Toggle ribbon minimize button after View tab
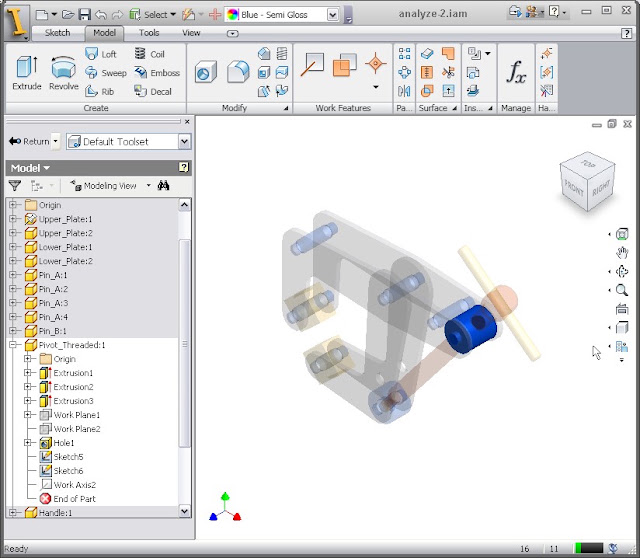This screenshot has height=558, width=640. [233, 33]
